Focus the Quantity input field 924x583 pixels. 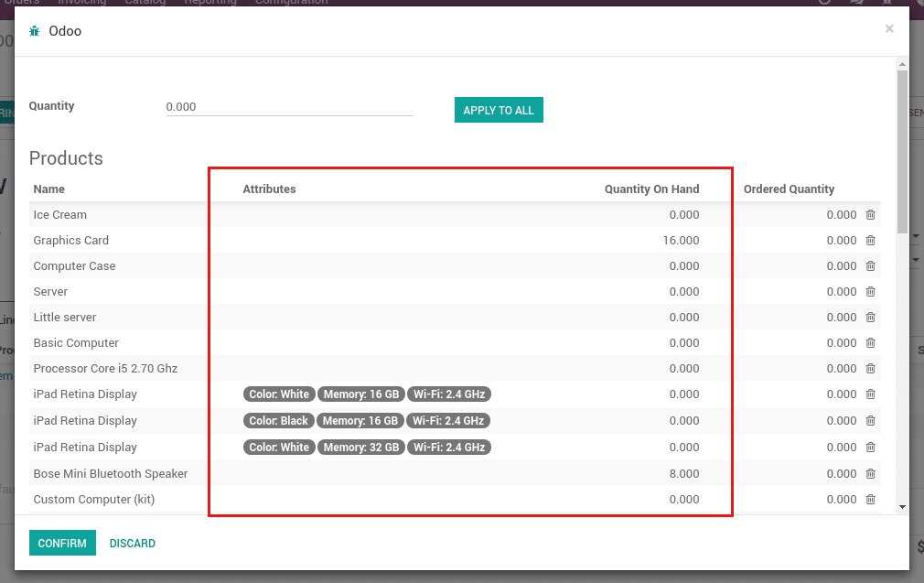click(x=289, y=107)
